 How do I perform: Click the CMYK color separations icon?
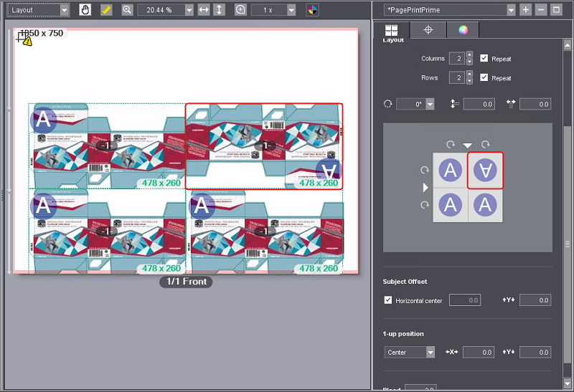(x=313, y=10)
